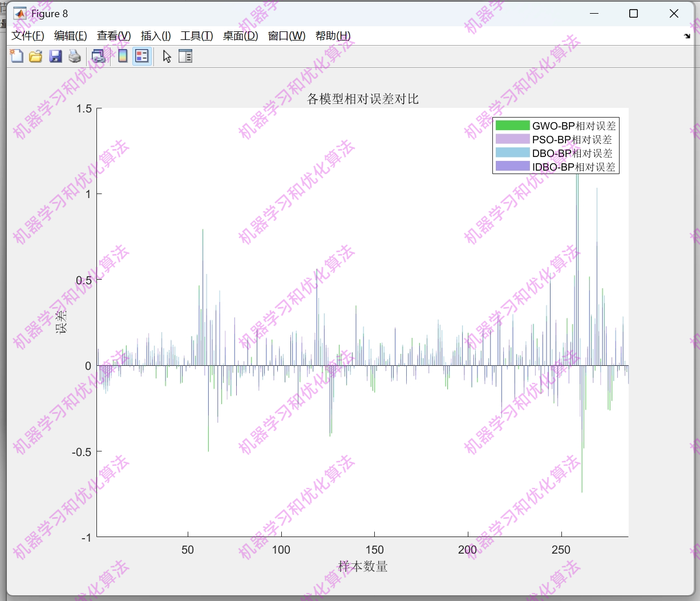Click the y-axis tick label 1.5
The image size is (700, 601).
coord(84,108)
